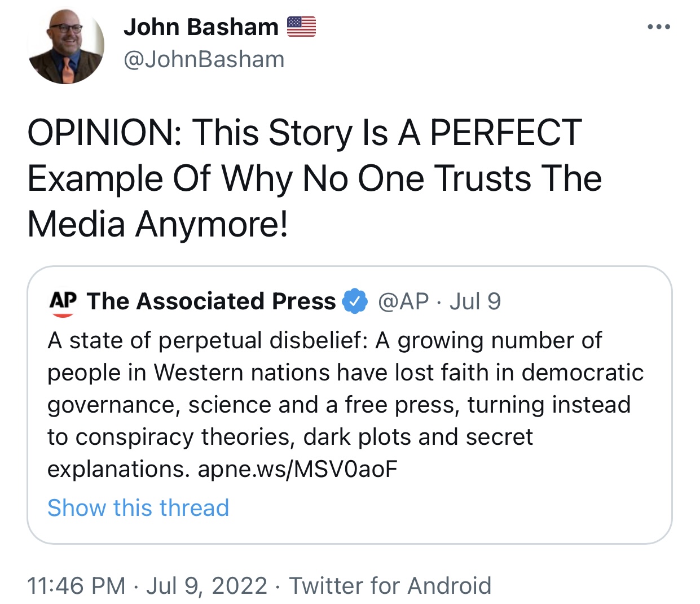Click the US flag emoji beside the name
Image resolution: width=700 pixels, height=604 pixels.
point(301,27)
